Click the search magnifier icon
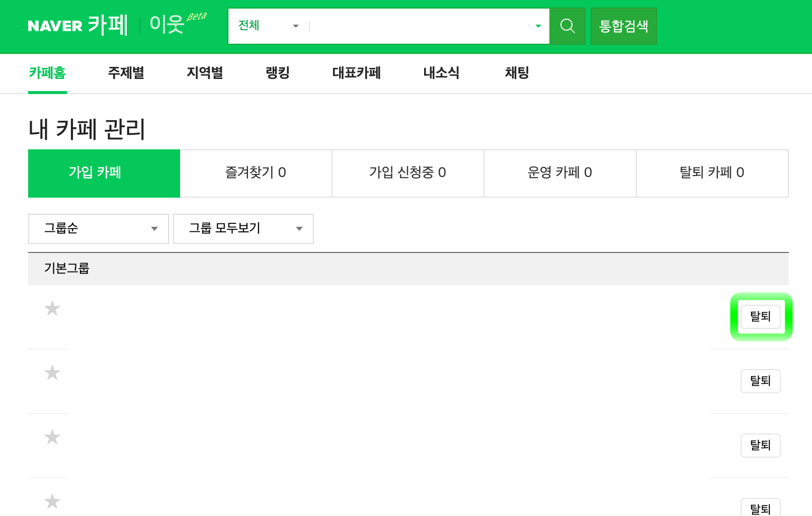The height and width of the screenshot is (516, 812). coord(567,26)
